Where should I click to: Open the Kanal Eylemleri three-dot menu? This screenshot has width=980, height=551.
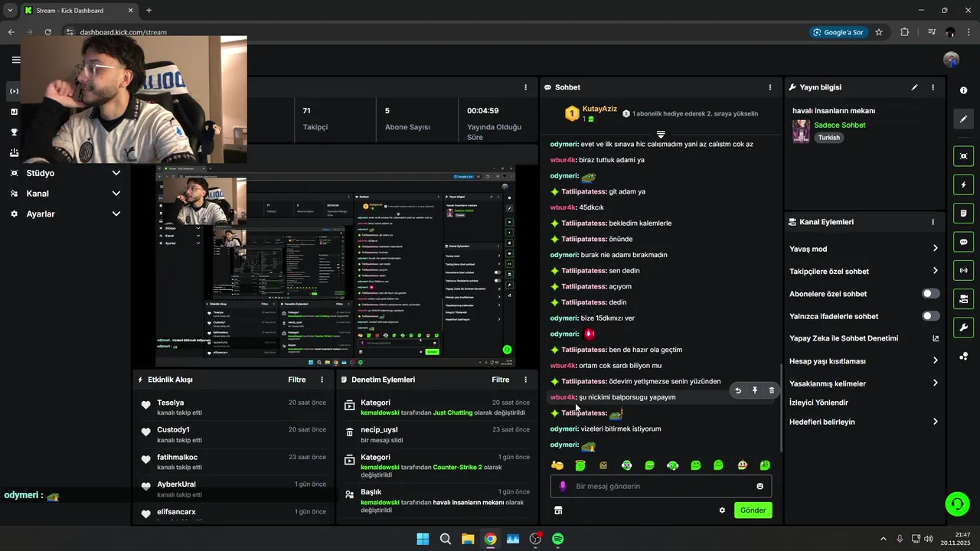(933, 222)
